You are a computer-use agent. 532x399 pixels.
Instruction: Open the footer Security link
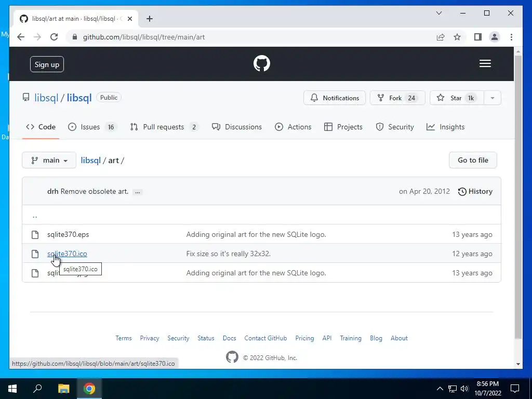[178, 338]
